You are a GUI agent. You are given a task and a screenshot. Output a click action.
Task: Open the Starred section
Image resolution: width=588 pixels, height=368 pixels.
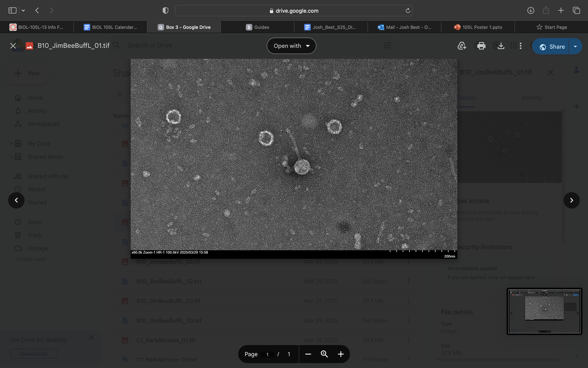(37, 202)
